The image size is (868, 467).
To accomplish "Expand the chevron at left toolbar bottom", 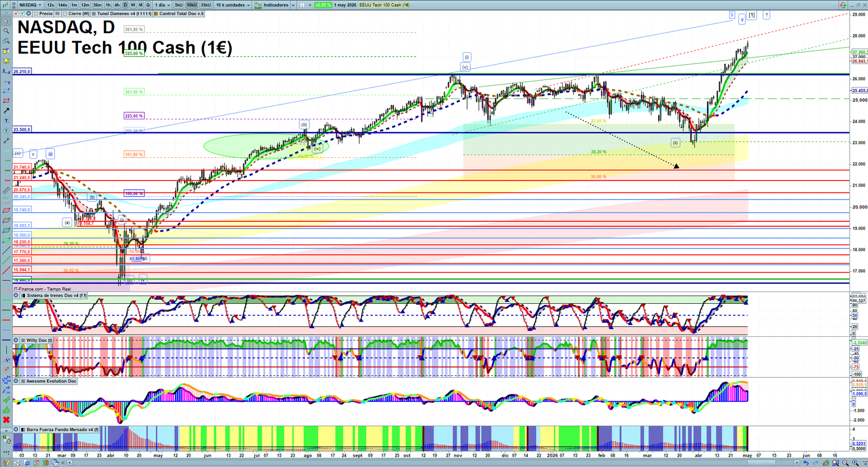I will tap(6, 430).
